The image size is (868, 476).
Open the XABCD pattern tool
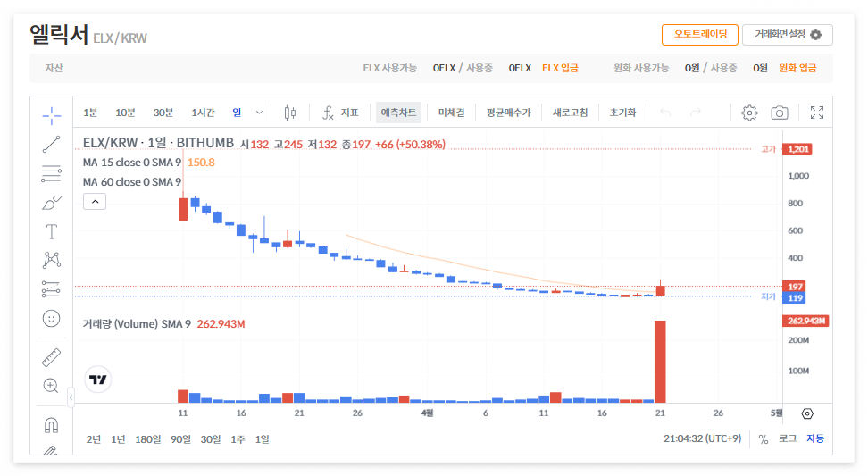click(52, 260)
